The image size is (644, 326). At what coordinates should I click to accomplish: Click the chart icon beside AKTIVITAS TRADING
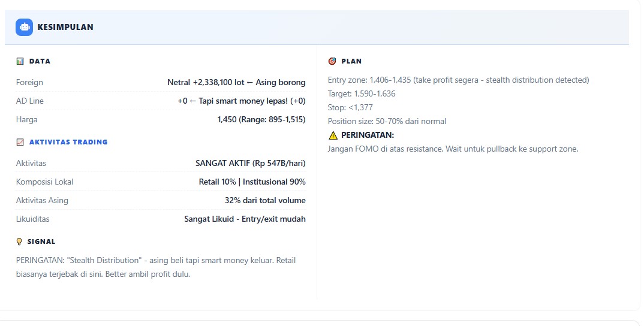pyautogui.click(x=20, y=142)
